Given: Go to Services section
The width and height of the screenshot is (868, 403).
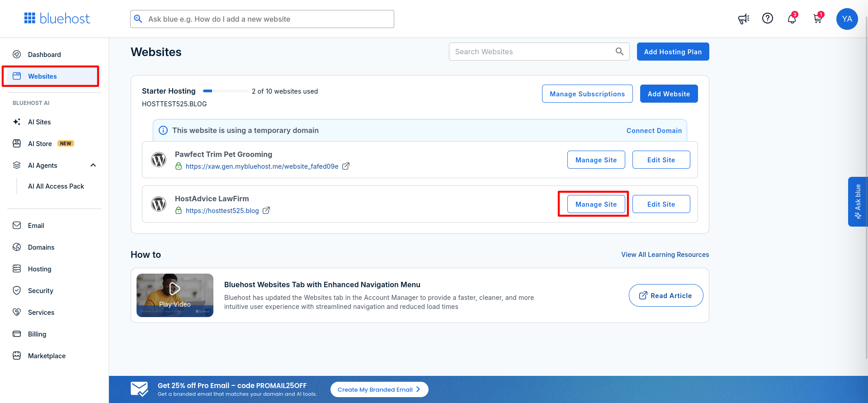Looking at the screenshot, I should [x=41, y=312].
